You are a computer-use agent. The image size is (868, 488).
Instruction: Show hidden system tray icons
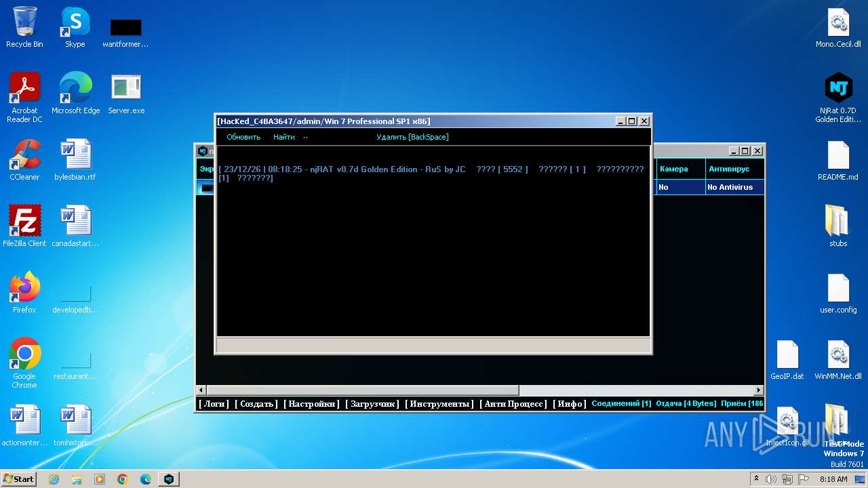tap(756, 479)
